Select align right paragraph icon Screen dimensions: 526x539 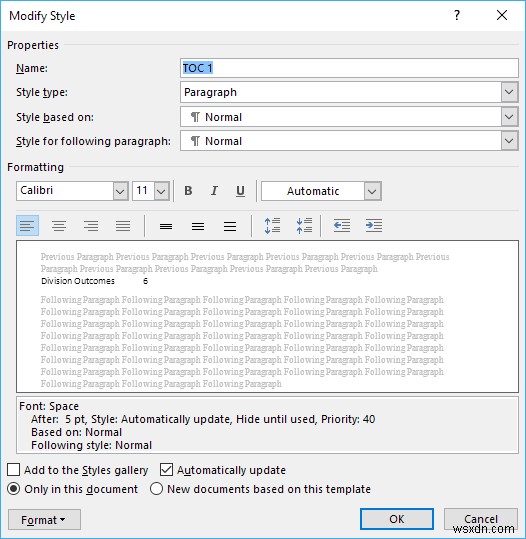click(x=91, y=226)
